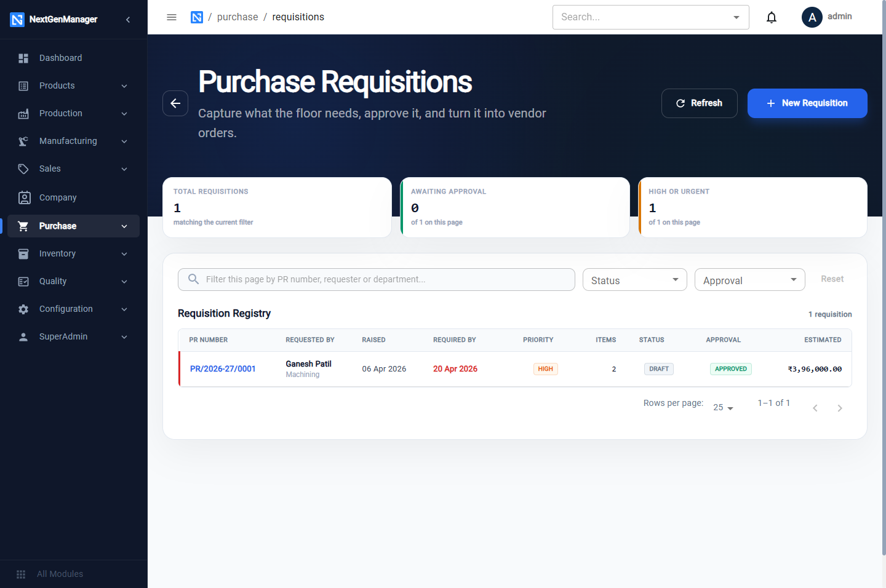Click requester name Ganesh Patil
Image resolution: width=886 pixels, height=588 pixels.
[x=309, y=364]
